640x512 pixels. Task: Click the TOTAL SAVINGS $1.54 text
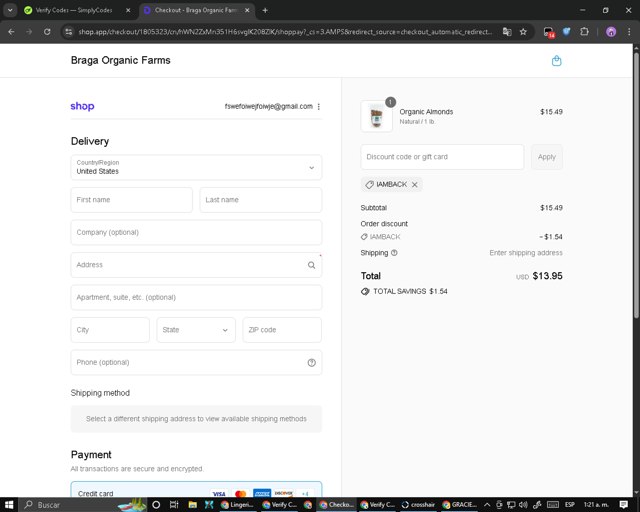pyautogui.click(x=410, y=291)
